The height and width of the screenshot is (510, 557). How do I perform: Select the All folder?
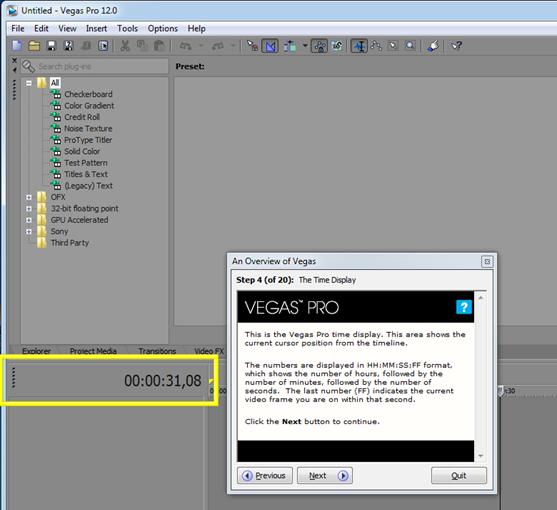click(55, 83)
